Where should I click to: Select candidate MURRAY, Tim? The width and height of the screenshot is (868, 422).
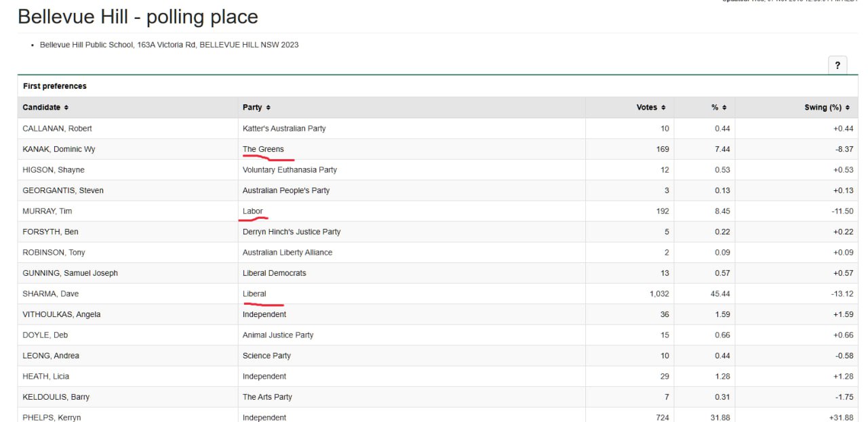[x=47, y=211]
